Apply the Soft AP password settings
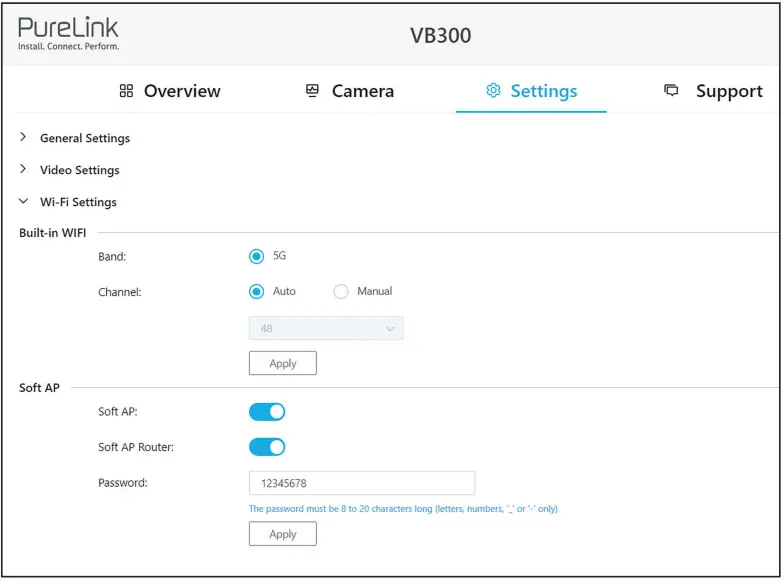Viewport: 784px width, 583px height. click(x=283, y=534)
